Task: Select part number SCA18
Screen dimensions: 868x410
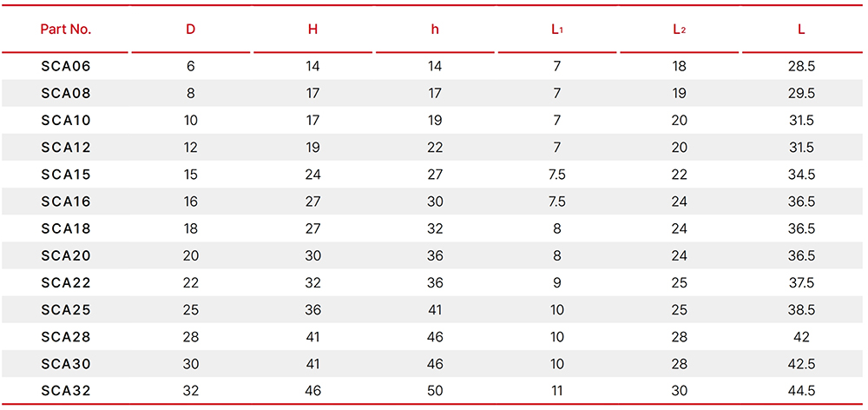Action: 65,228
